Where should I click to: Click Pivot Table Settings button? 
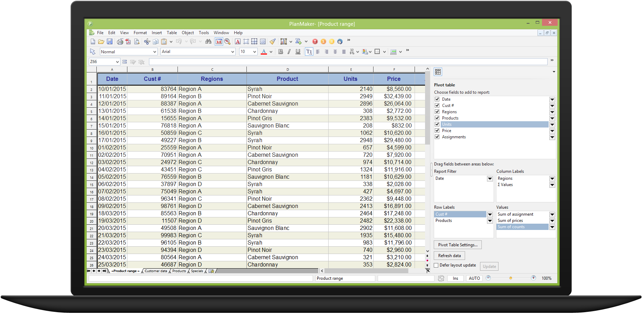pyautogui.click(x=458, y=245)
